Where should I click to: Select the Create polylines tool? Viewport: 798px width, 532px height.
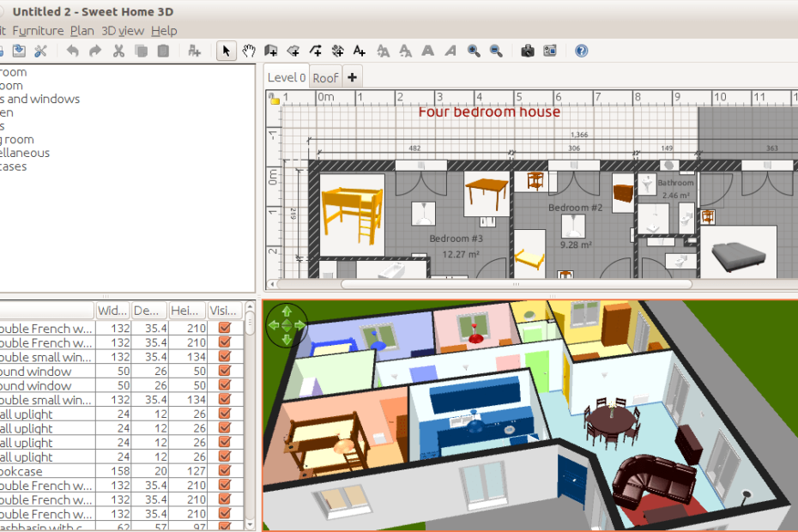pos(316,51)
